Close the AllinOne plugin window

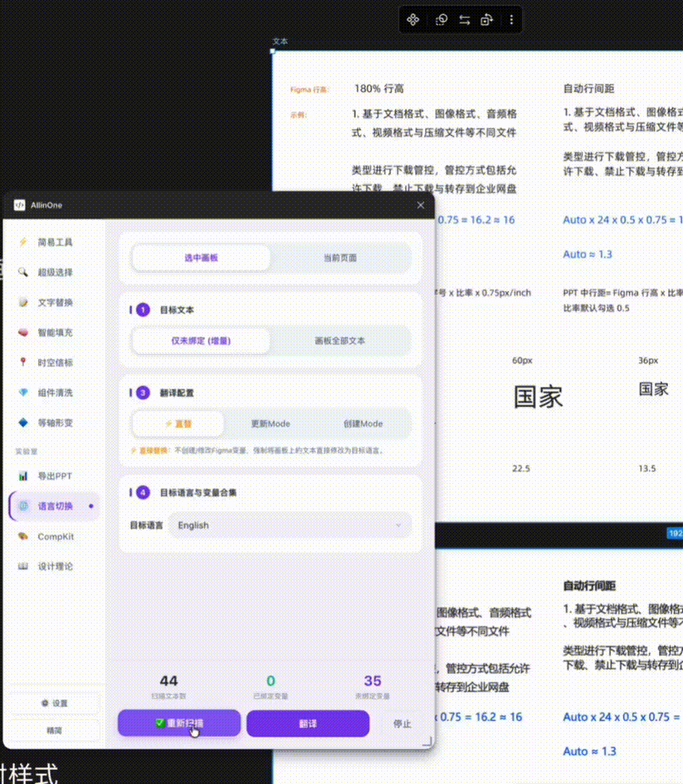(420, 205)
